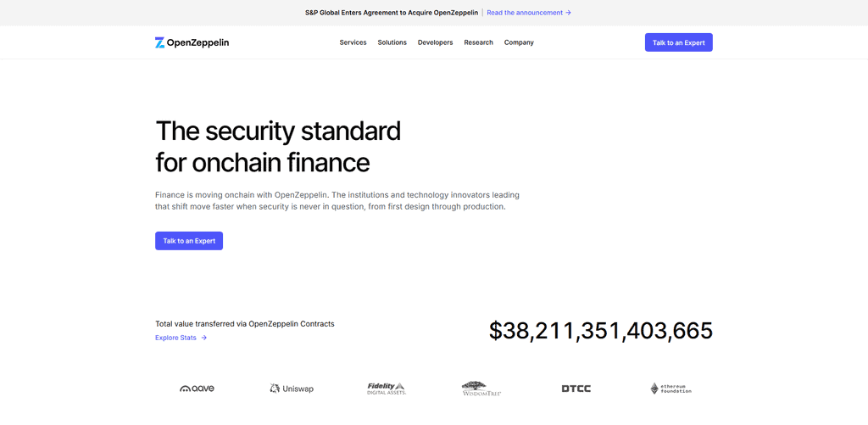868x425 pixels.
Task: Open the Company menu
Action: click(519, 42)
